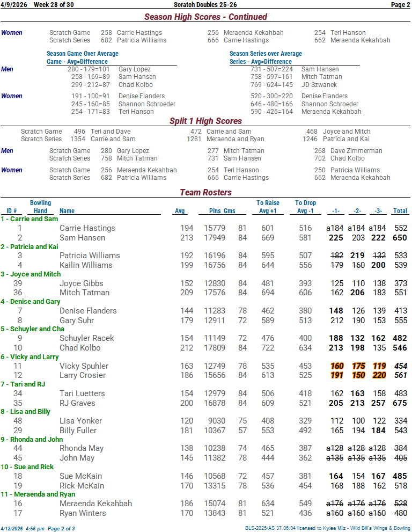Click Lisa Yonker's pins 9030

pyautogui.click(x=217, y=421)
